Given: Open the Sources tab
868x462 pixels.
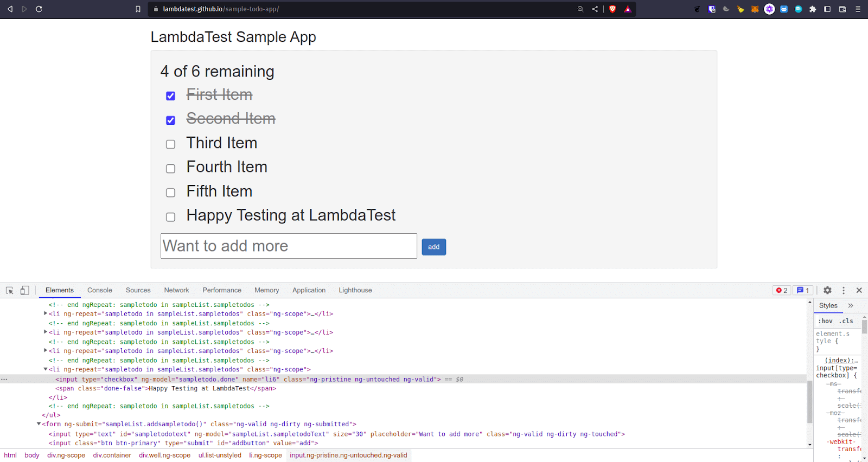Looking at the screenshot, I should tap(138, 291).
